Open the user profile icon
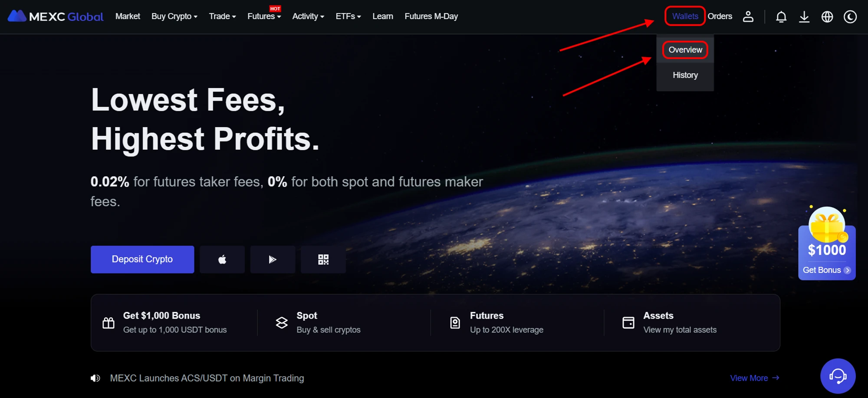868x398 pixels. (x=748, y=16)
